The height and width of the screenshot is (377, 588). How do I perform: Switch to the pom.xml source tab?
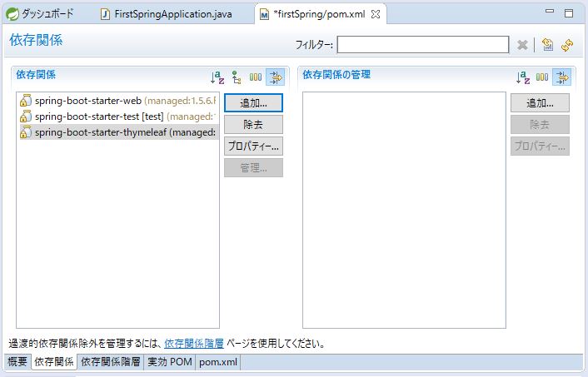218,362
